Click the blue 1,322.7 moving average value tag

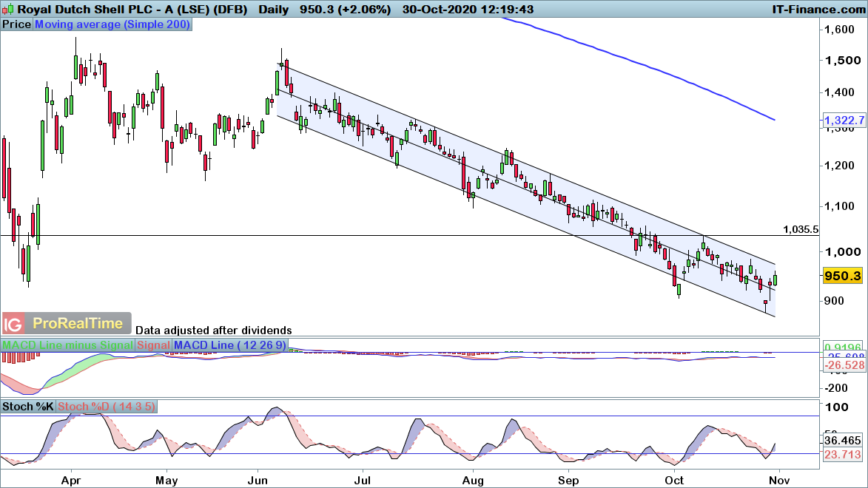(x=844, y=121)
